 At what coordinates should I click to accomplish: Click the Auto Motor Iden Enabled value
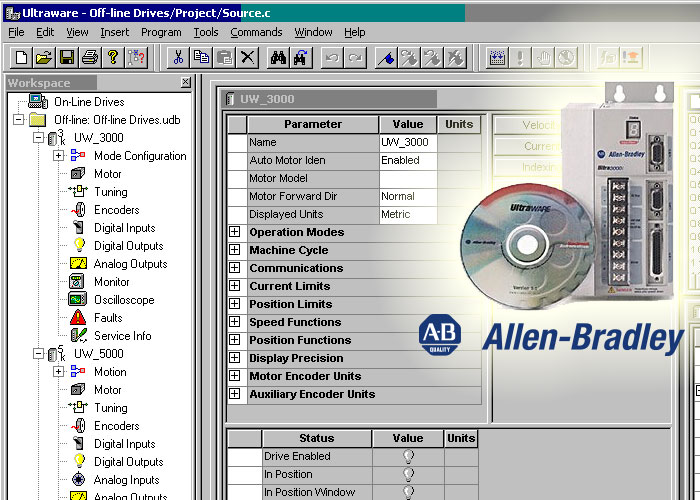[408, 160]
